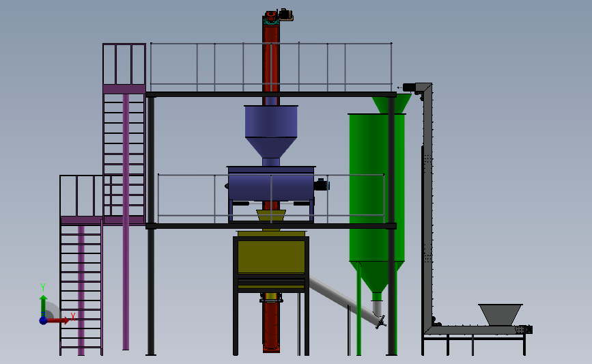
Task: Select the green silo's bottom cone
Action: [x=377, y=277]
